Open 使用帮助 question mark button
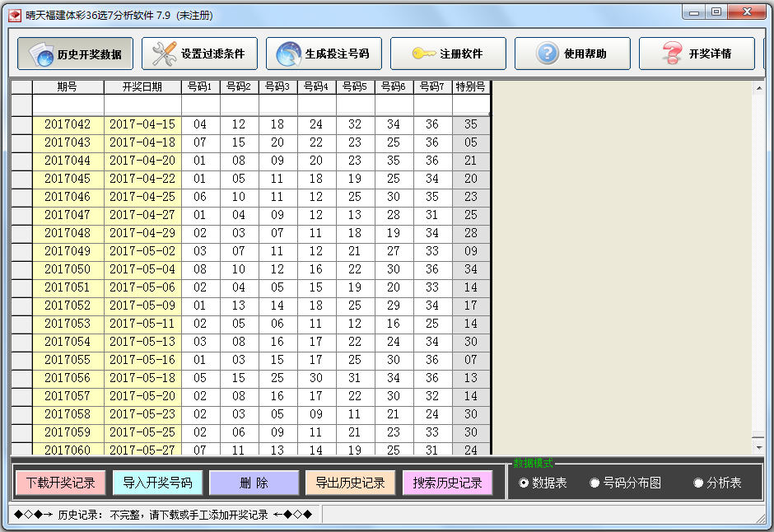The width and height of the screenshot is (774, 532). (572, 54)
